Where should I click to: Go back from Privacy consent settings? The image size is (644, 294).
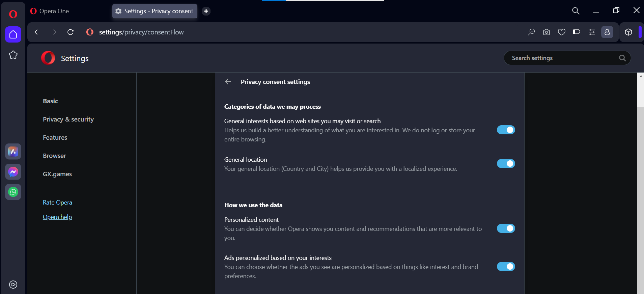(x=228, y=82)
